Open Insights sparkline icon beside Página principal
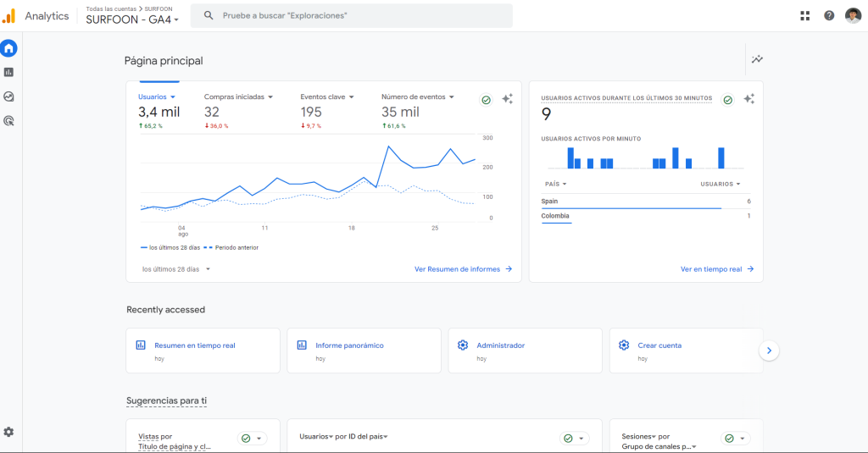868x453 pixels. coord(757,59)
